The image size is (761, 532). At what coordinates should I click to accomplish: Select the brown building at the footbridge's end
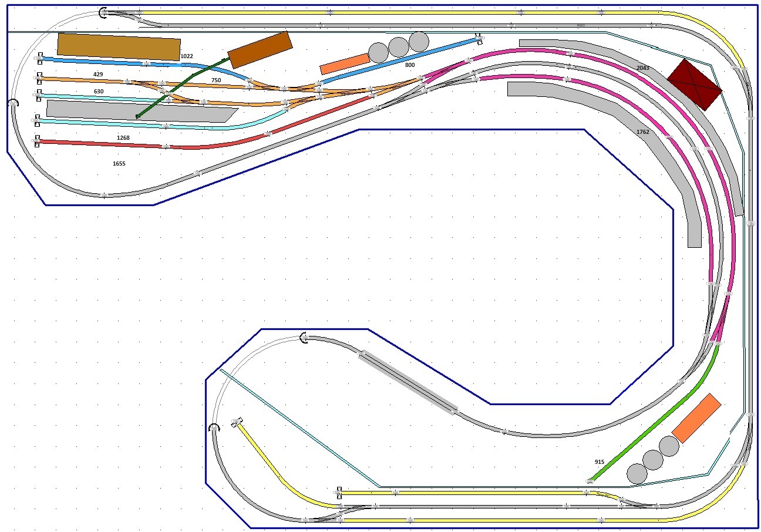click(x=260, y=50)
